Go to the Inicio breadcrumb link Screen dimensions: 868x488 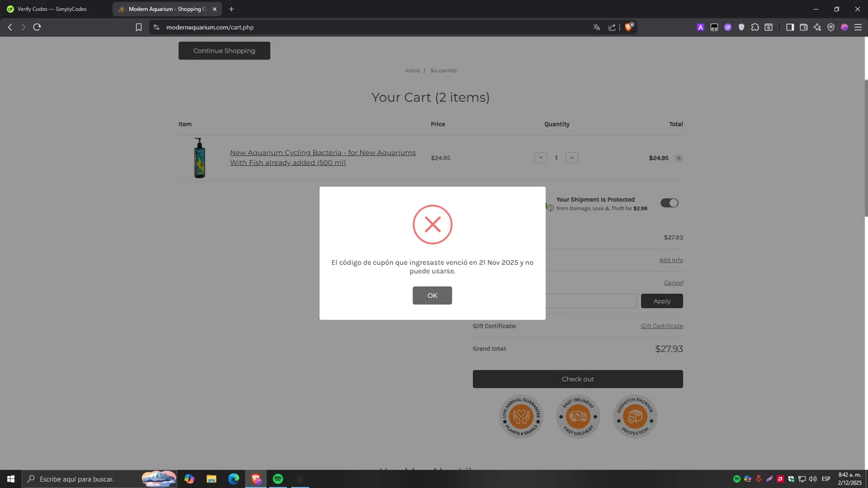click(413, 71)
